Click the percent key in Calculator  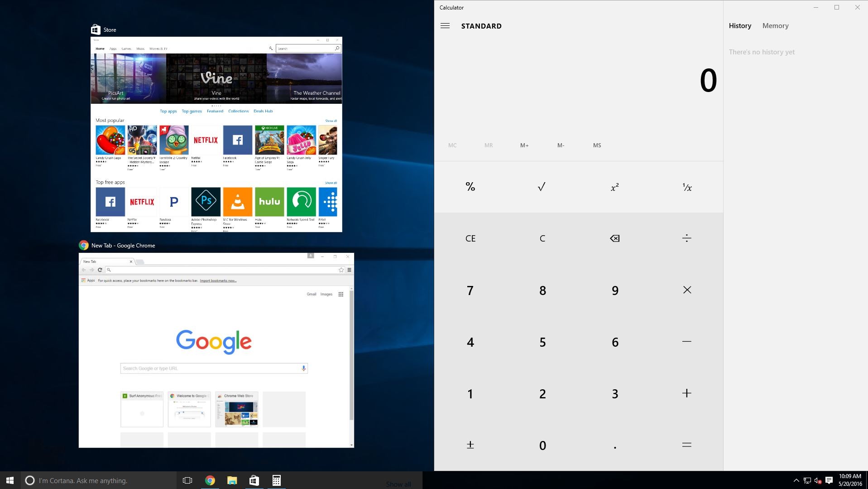[470, 187]
